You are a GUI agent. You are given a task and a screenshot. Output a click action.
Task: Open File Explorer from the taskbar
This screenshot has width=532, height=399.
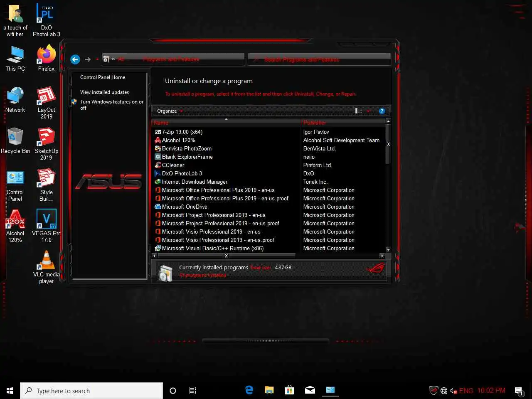[x=269, y=390]
